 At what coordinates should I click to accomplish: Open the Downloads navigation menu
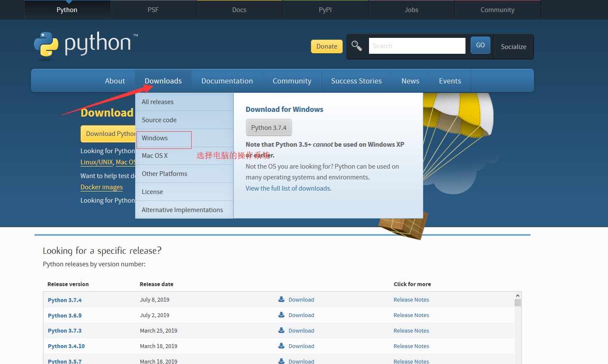163,81
